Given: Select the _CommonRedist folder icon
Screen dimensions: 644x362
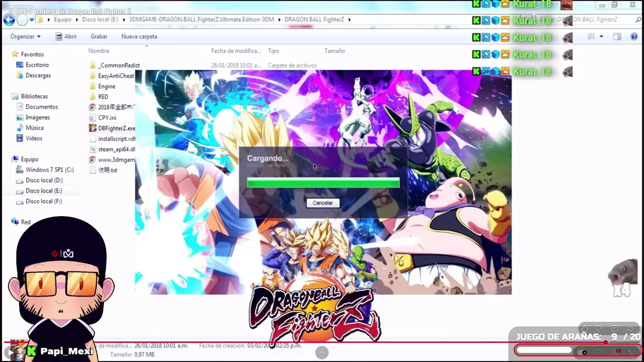Looking at the screenshot, I should pyautogui.click(x=93, y=65).
